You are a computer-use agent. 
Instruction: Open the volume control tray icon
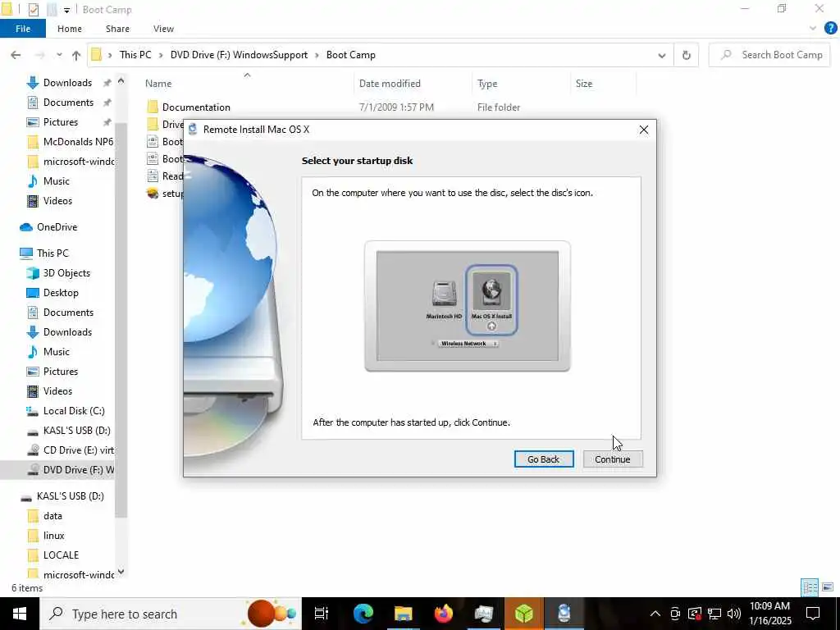734,614
